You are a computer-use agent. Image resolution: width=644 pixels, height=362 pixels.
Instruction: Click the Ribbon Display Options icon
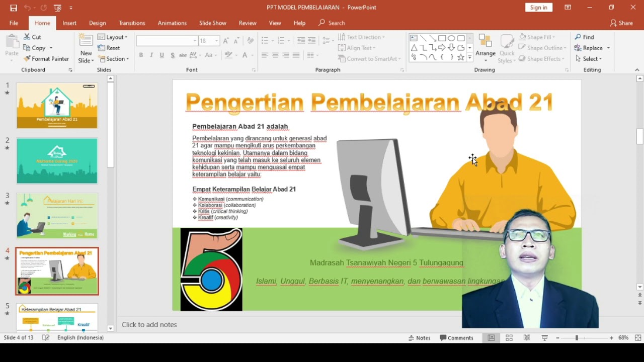(568, 8)
